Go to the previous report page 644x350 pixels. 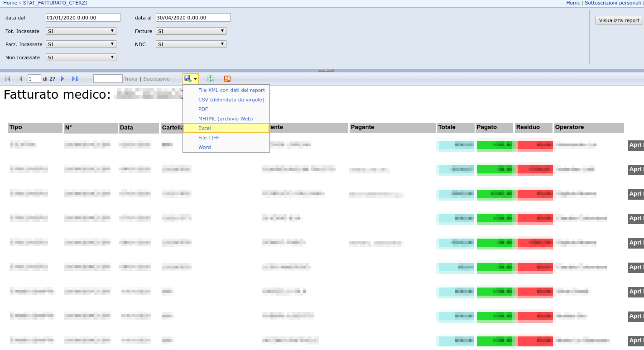click(20, 79)
